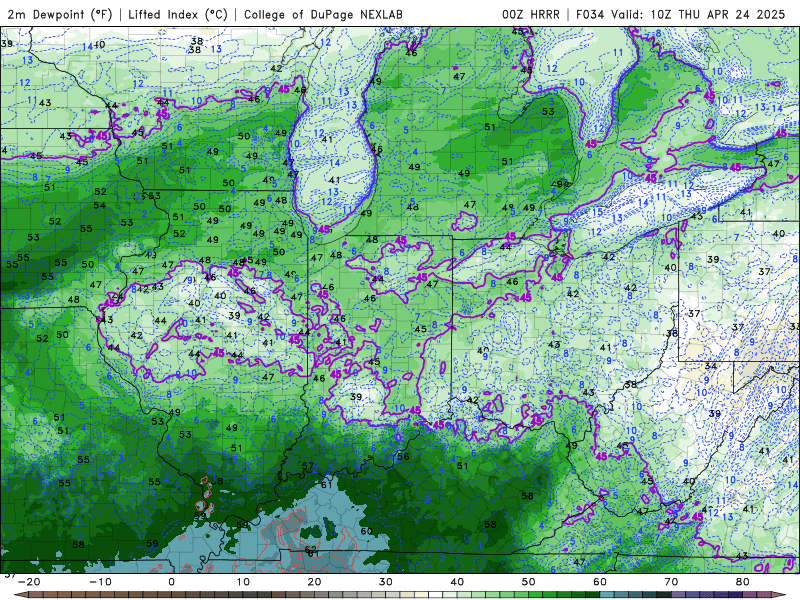Click the 54 dewpoint value on the map
The height and width of the screenshot is (600, 800).
point(99,205)
